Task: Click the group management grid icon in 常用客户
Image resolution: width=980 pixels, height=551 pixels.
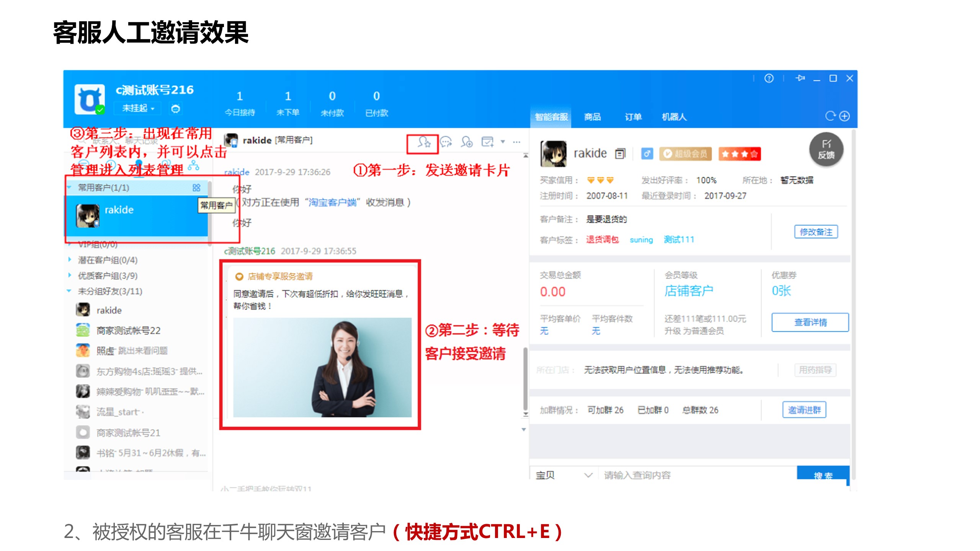Action: click(196, 187)
